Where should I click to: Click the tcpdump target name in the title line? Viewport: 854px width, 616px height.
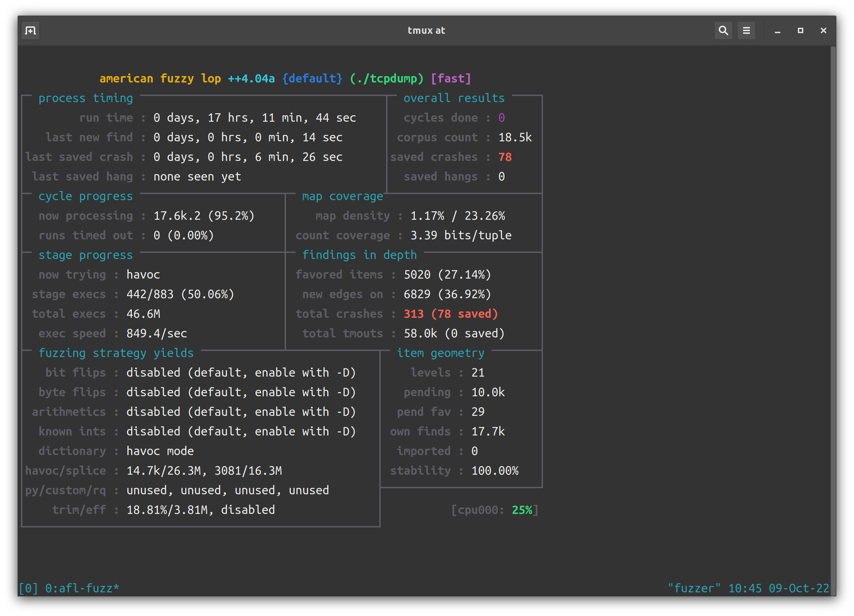tap(387, 78)
